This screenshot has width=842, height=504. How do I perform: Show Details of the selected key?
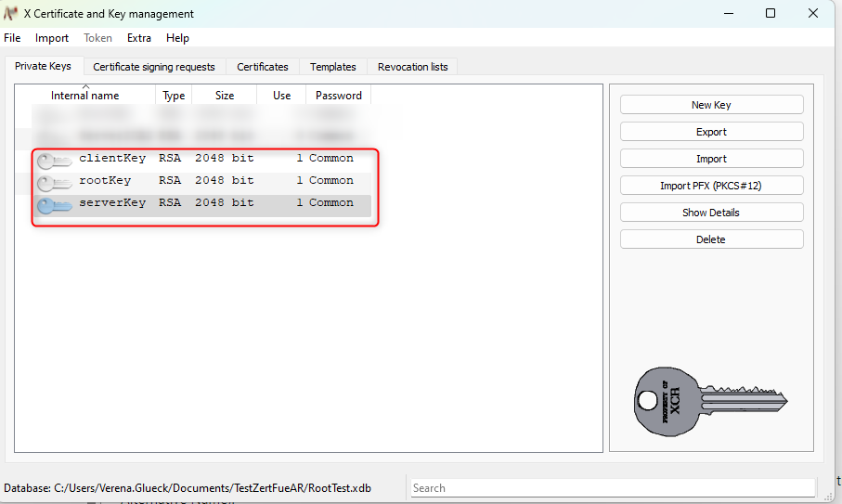tap(711, 213)
